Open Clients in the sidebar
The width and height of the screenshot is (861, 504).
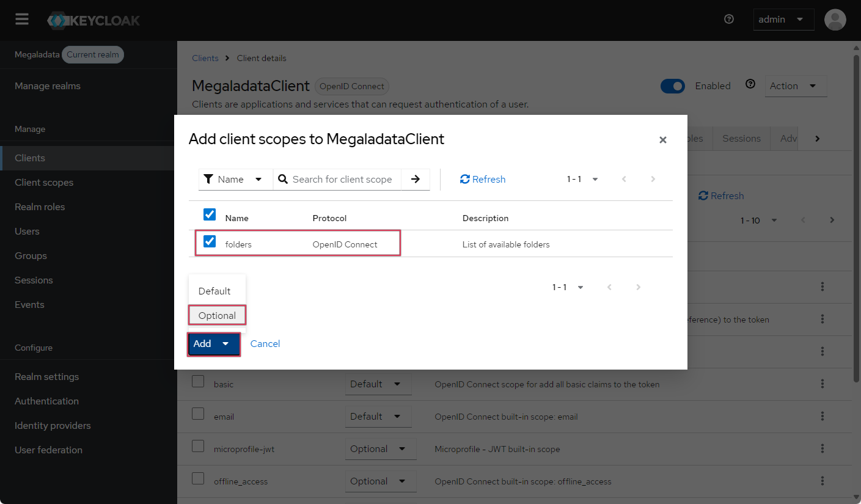click(x=89, y=158)
